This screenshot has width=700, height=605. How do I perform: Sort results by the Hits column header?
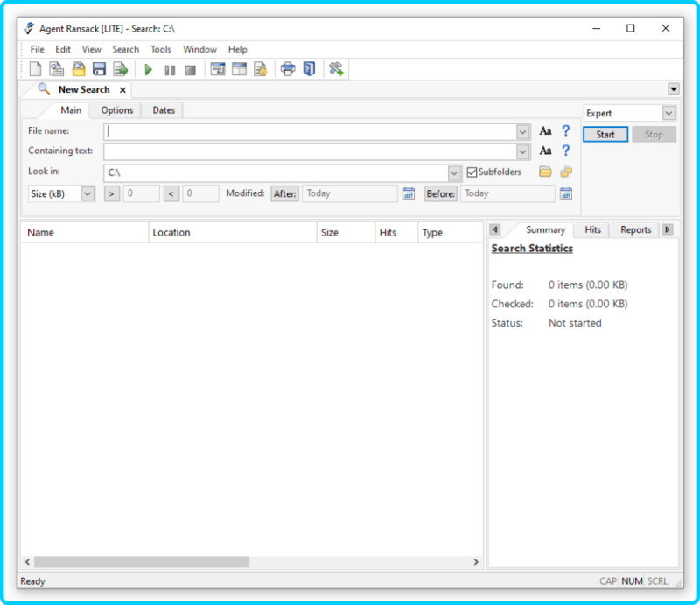coord(396,232)
